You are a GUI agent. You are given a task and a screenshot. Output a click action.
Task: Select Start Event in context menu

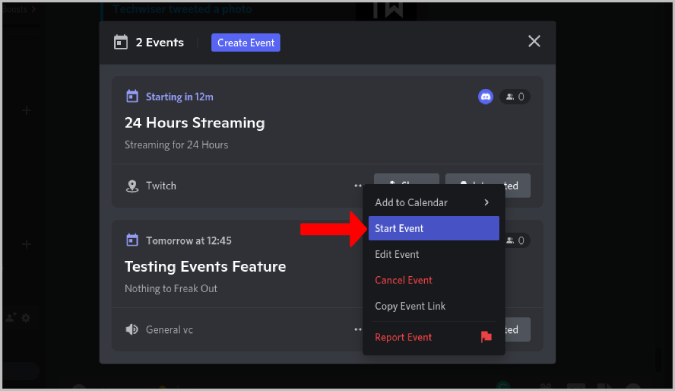point(433,228)
